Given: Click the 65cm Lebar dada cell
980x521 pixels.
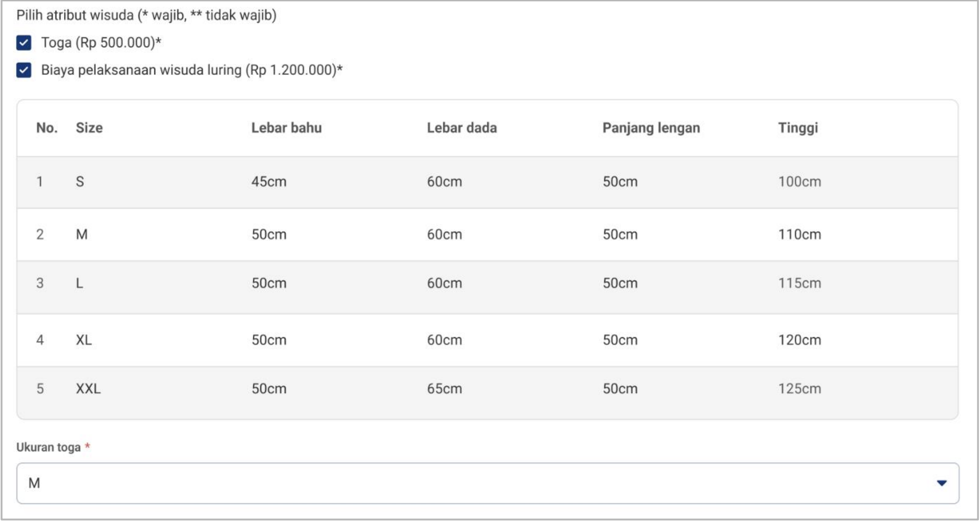Looking at the screenshot, I should pos(444,389).
